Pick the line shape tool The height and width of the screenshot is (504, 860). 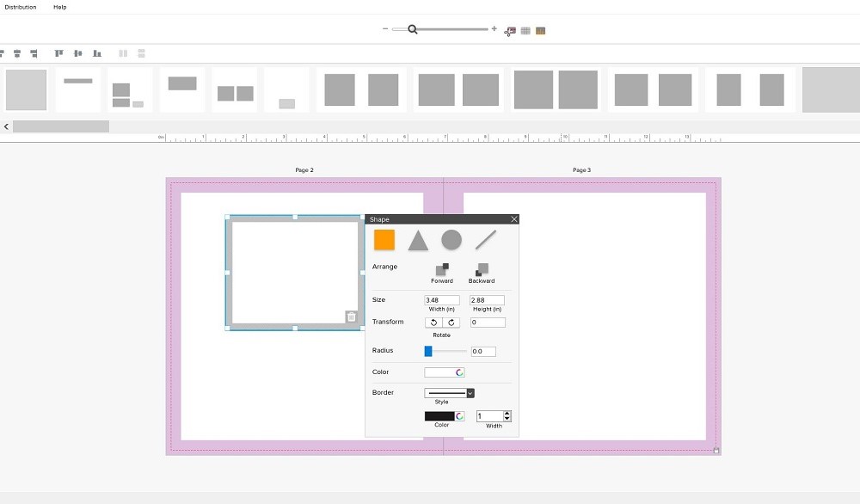486,240
